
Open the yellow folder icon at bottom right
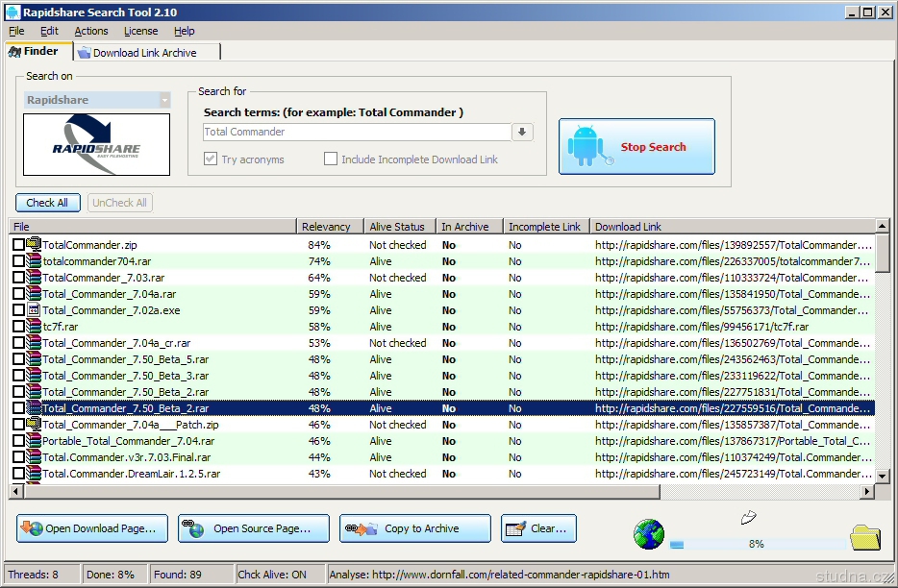865,536
